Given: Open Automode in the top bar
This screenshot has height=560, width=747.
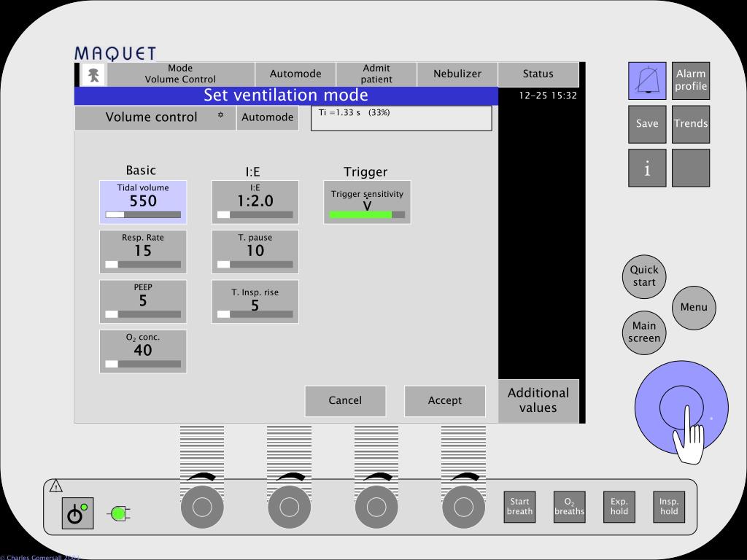Looking at the screenshot, I should point(295,74).
